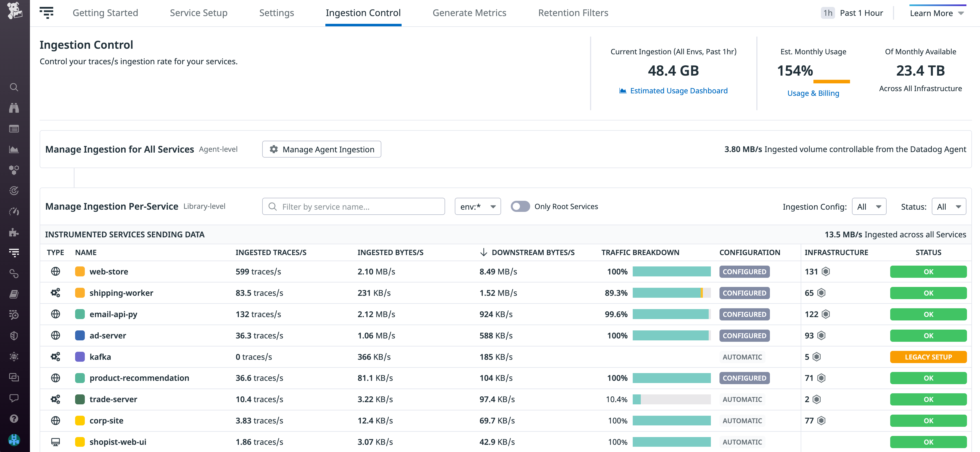The width and height of the screenshot is (980, 452).
Task: Open the Generate Metrics tab
Action: click(x=469, y=12)
